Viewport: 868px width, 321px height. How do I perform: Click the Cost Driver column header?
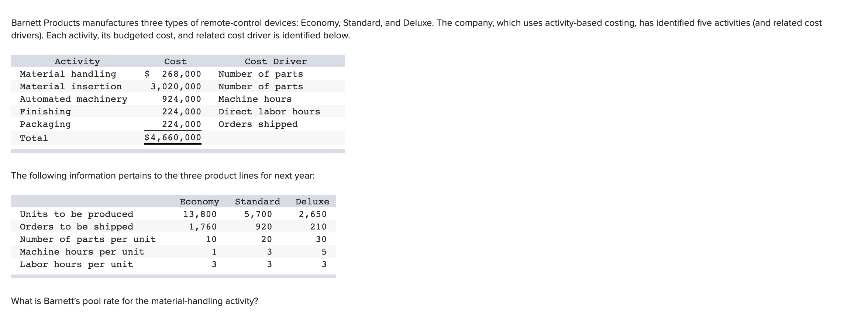(x=276, y=61)
